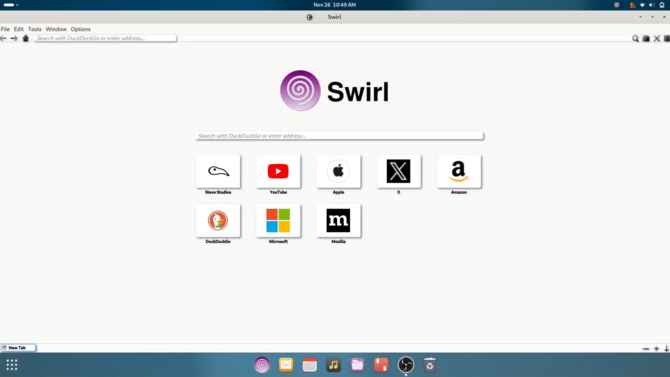Launch Swirl from the dock
The image size is (670, 377).
pyautogui.click(x=262, y=365)
